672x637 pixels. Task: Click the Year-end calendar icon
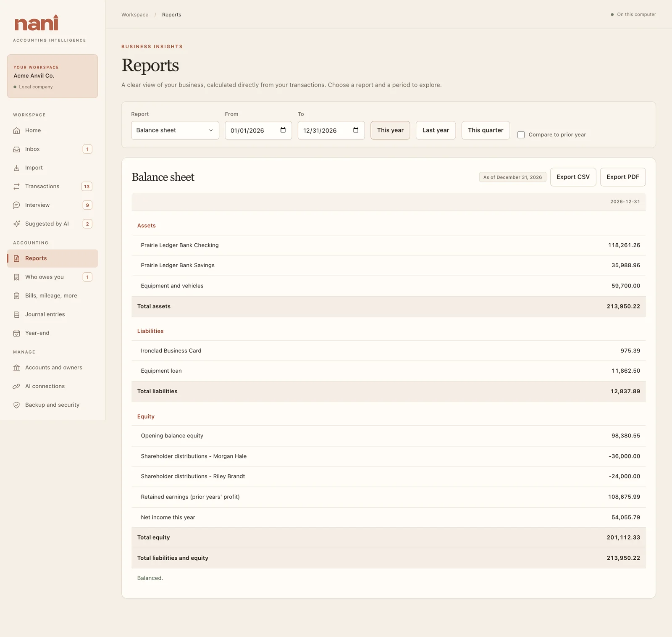coord(16,333)
